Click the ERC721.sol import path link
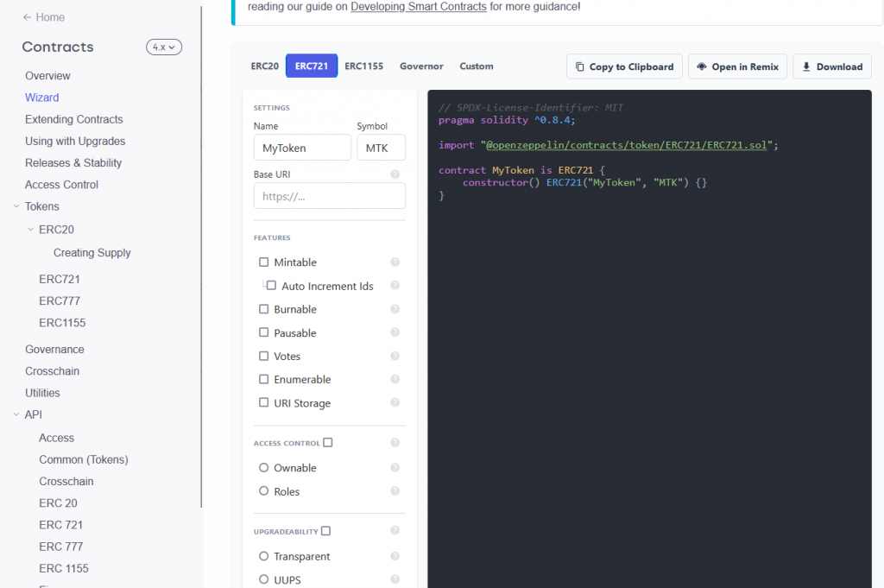This screenshot has width=884, height=588. pos(627,145)
